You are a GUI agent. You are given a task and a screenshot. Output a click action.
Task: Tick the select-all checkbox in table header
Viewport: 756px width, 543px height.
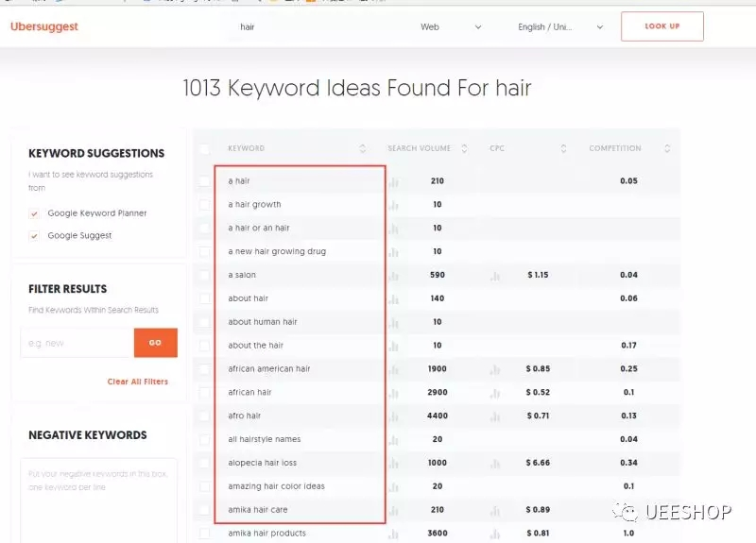pos(205,148)
